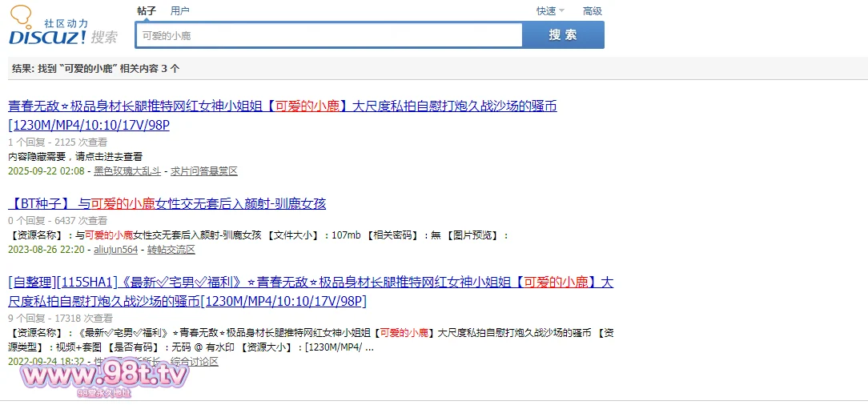Click the Discuz! logo
868x405 pixels.
48,37
